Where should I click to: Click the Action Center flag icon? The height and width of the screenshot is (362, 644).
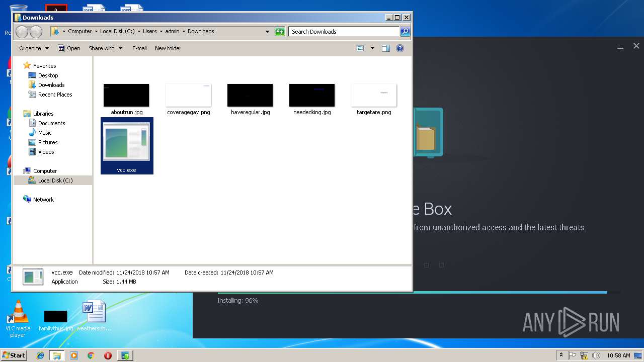pyautogui.click(x=572, y=355)
